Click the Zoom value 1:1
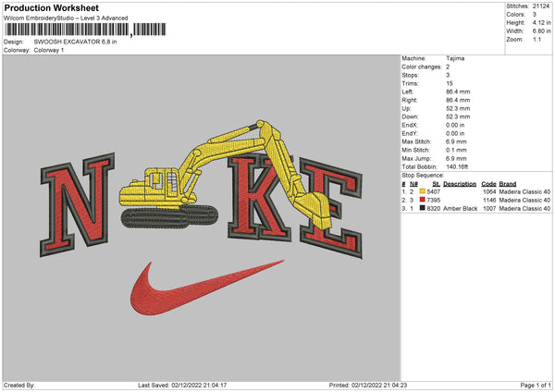Screen dimensions: 555x392 tap(536, 39)
